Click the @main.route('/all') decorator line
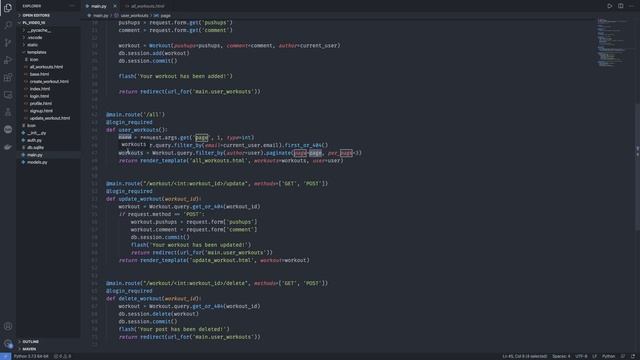 135,115
